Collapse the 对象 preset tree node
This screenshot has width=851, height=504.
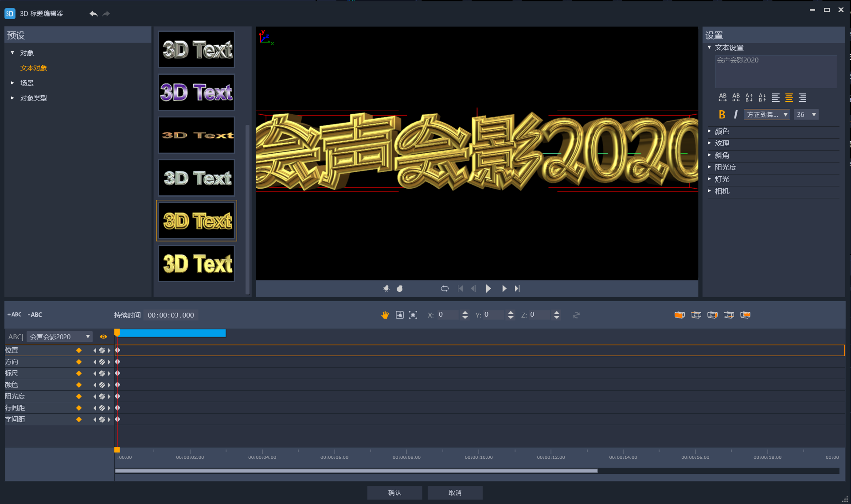pos(12,53)
